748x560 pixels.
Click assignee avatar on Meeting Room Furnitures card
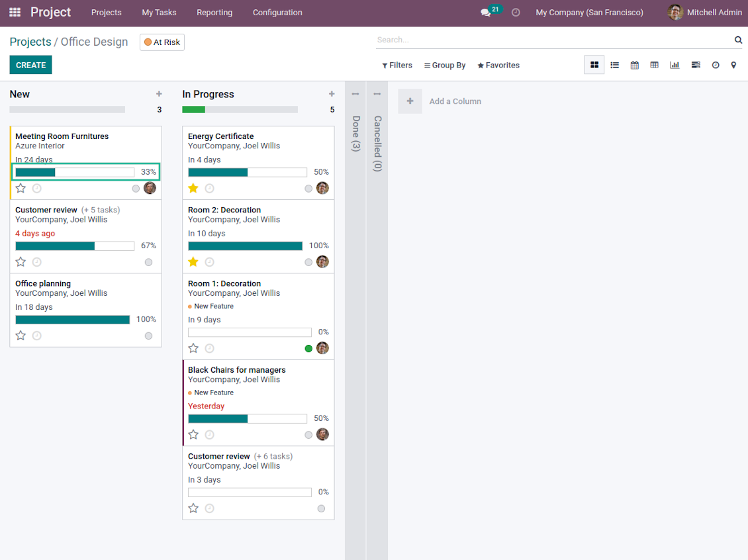coord(150,188)
